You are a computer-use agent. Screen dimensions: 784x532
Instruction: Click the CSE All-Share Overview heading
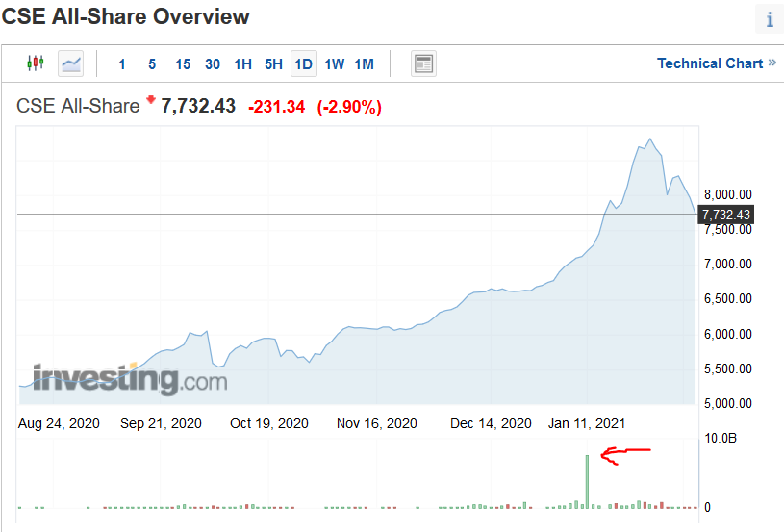(125, 16)
